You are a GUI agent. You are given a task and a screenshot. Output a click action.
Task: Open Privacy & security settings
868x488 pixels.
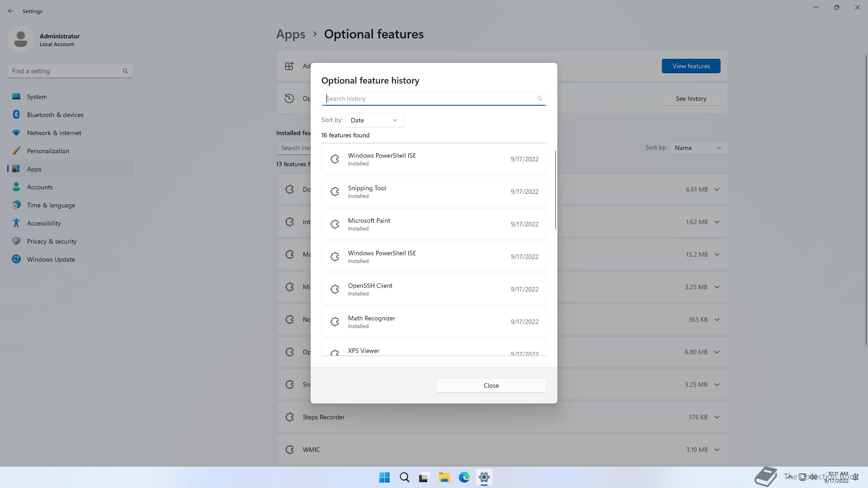pos(71,241)
